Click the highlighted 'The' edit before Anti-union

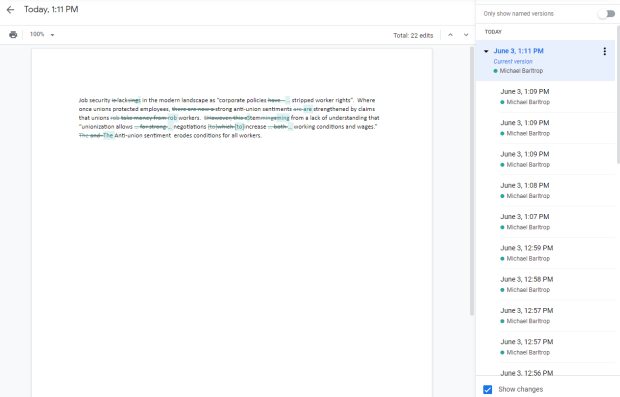click(108, 136)
